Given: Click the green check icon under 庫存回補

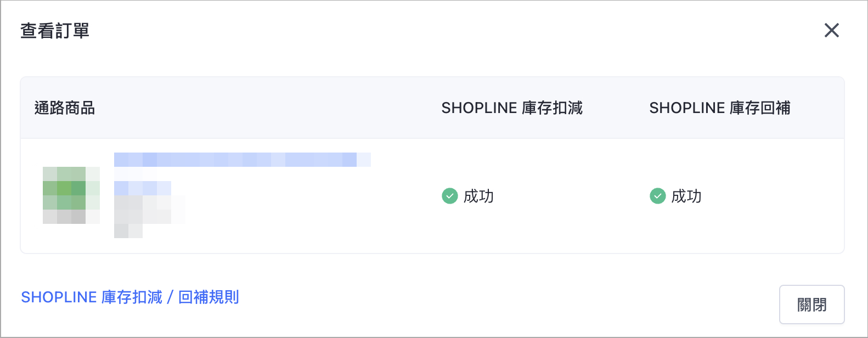Looking at the screenshot, I should click(657, 195).
